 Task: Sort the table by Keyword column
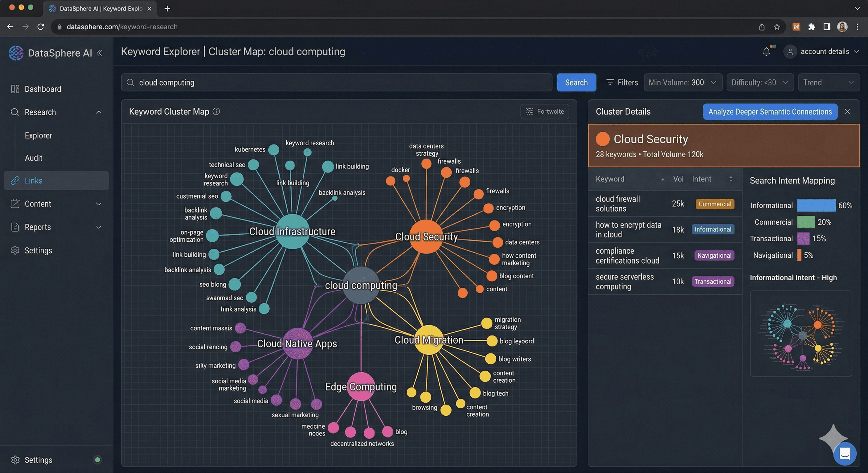click(x=662, y=179)
